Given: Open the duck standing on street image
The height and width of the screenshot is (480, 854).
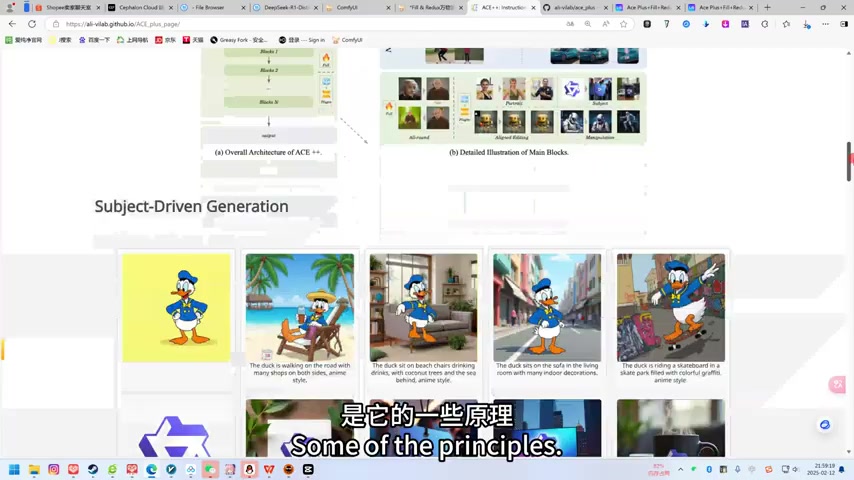Looking at the screenshot, I should [547, 307].
